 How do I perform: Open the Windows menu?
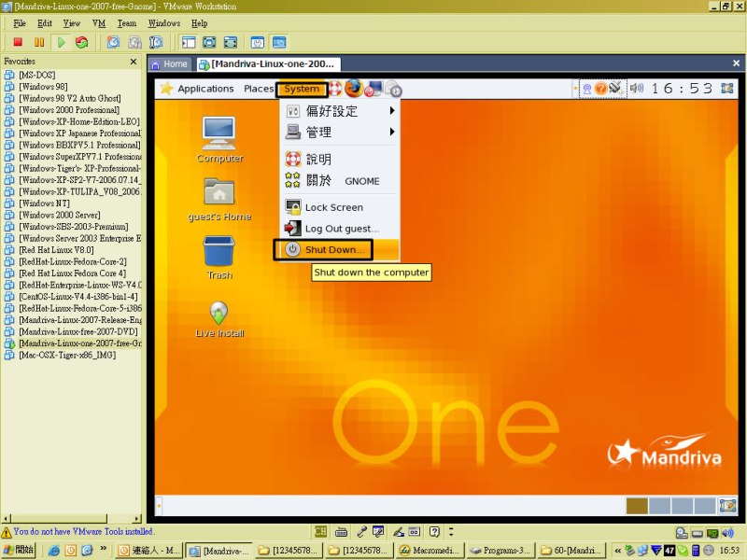pos(164,23)
